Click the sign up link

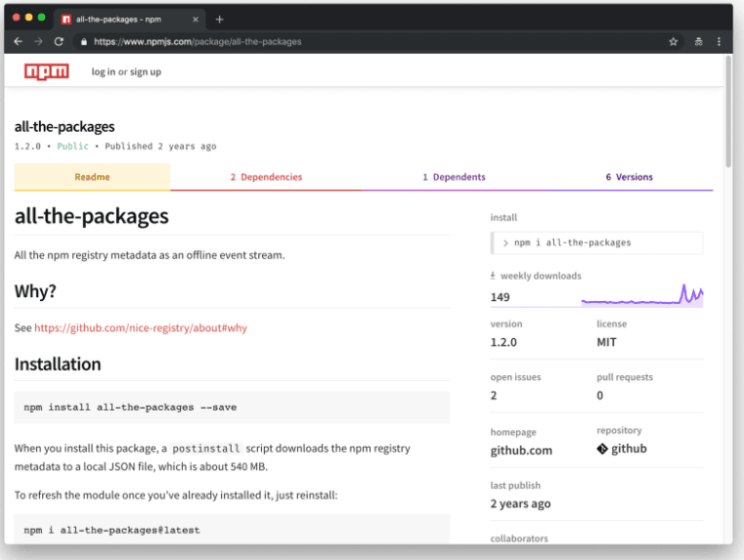(146, 71)
